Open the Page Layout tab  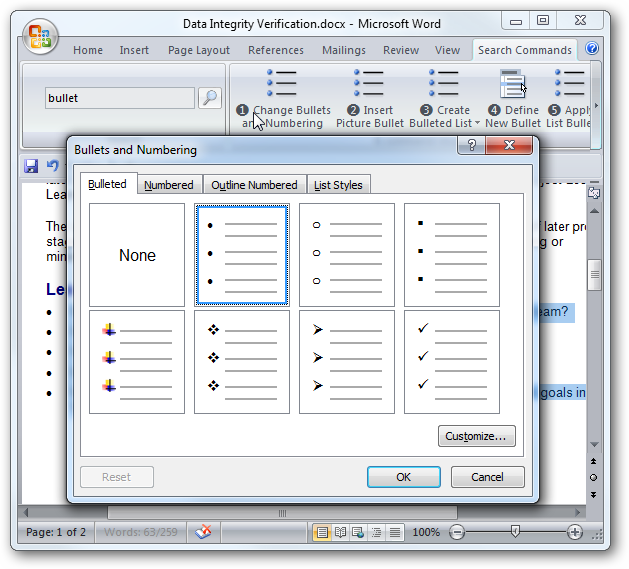click(x=199, y=50)
